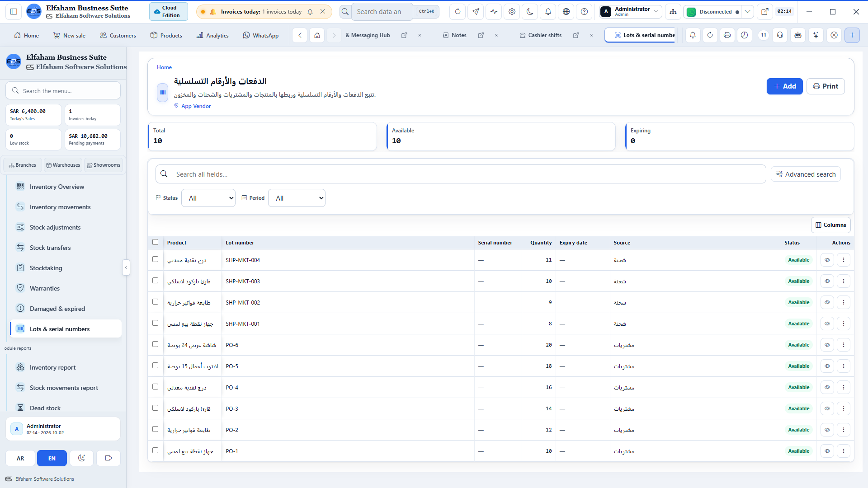868x488 pixels.
Task: Switch language to AR
Action: pos(20,458)
